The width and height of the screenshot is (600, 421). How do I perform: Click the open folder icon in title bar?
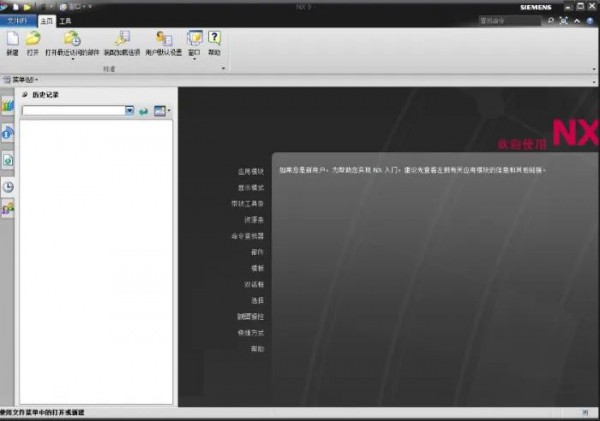coord(27,7)
